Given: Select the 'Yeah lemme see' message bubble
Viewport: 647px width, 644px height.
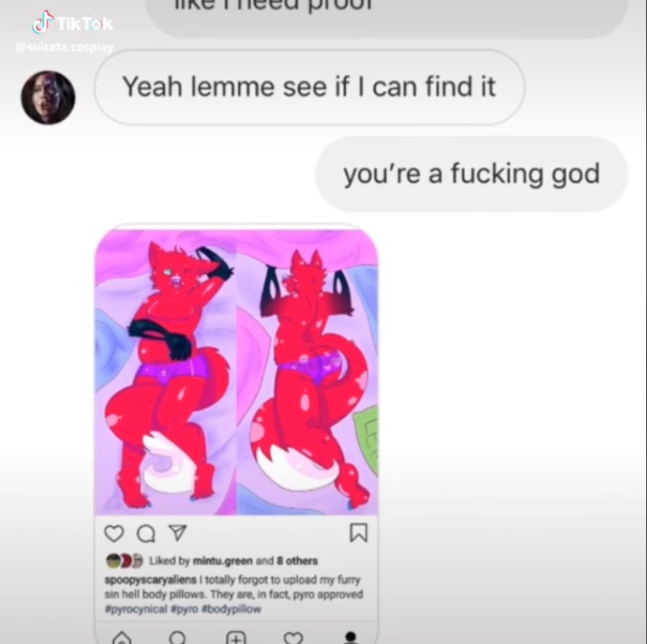Looking at the screenshot, I should tap(309, 87).
